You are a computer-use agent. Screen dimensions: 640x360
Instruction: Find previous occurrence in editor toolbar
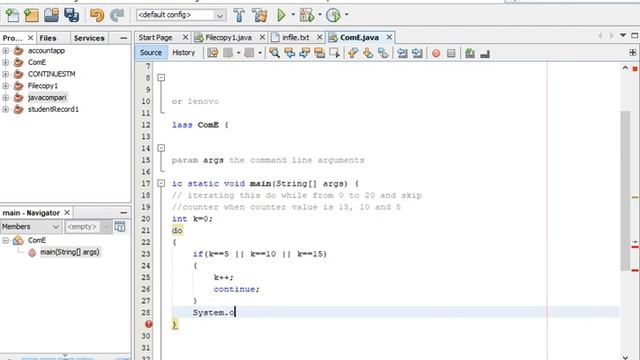click(x=289, y=53)
